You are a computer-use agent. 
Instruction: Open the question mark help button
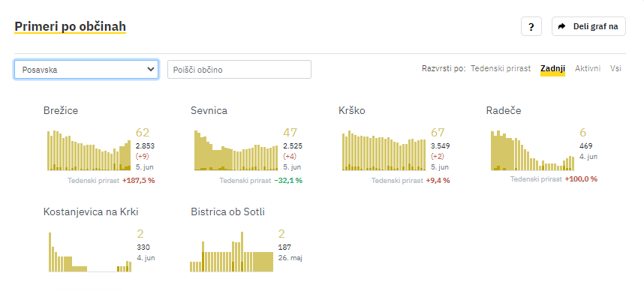click(x=531, y=27)
